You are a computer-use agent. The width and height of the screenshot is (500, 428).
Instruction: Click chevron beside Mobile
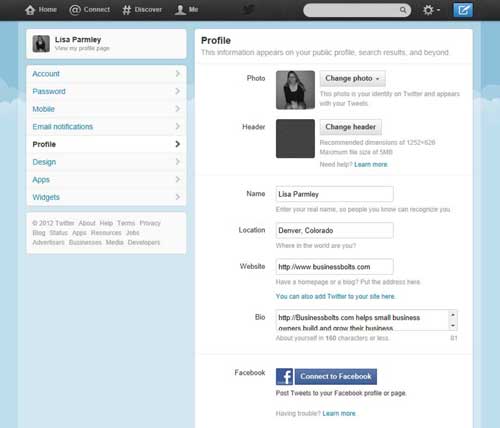(x=178, y=109)
